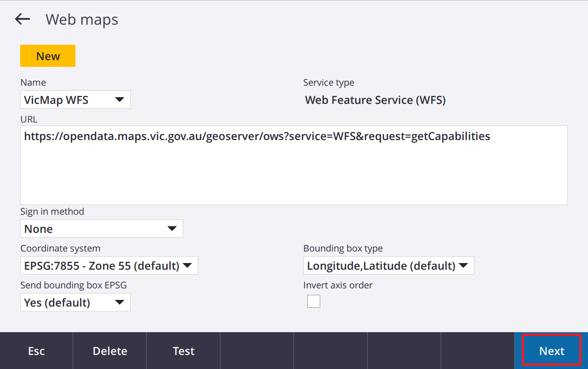Click the Web maps page title
The width and height of the screenshot is (588, 369).
[82, 20]
